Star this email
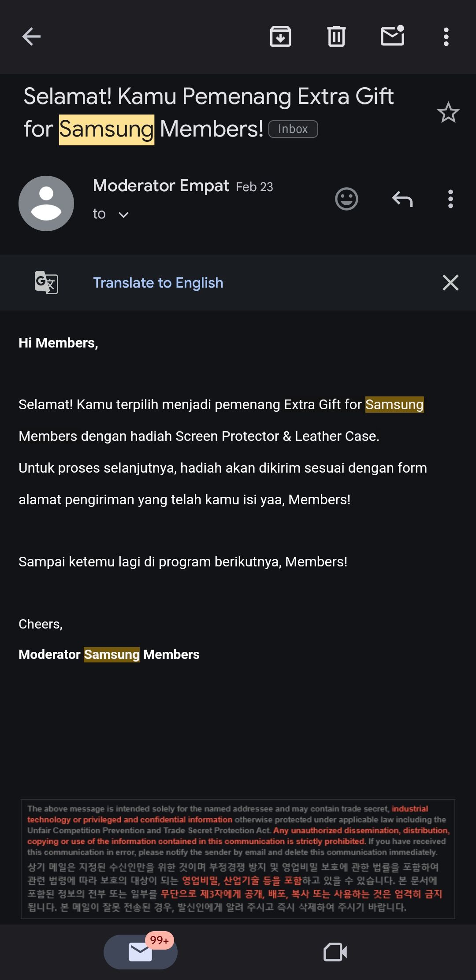The height and width of the screenshot is (980, 476). (448, 113)
